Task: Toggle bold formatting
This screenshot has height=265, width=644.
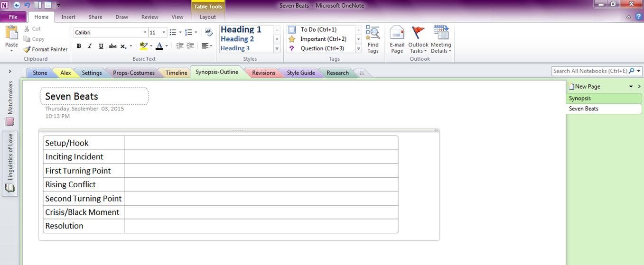Action: (x=79, y=46)
